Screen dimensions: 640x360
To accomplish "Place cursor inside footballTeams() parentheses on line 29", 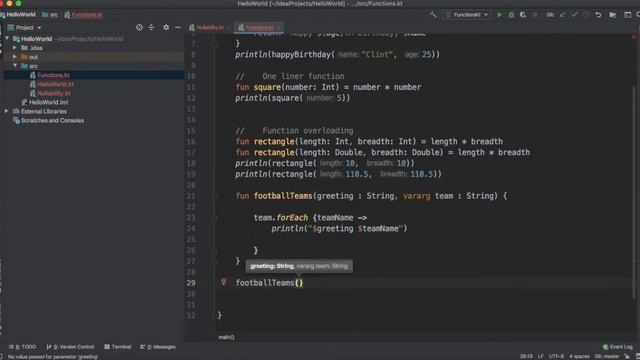I will click(299, 283).
